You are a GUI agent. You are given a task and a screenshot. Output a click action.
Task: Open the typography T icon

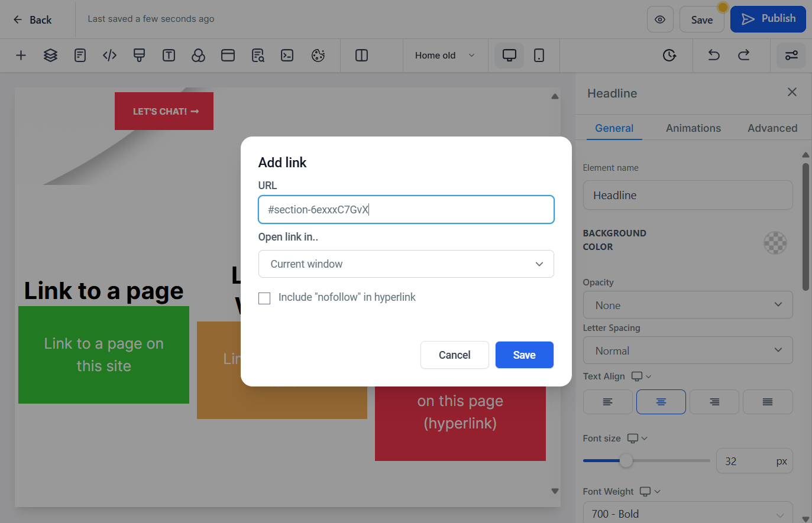coord(169,56)
